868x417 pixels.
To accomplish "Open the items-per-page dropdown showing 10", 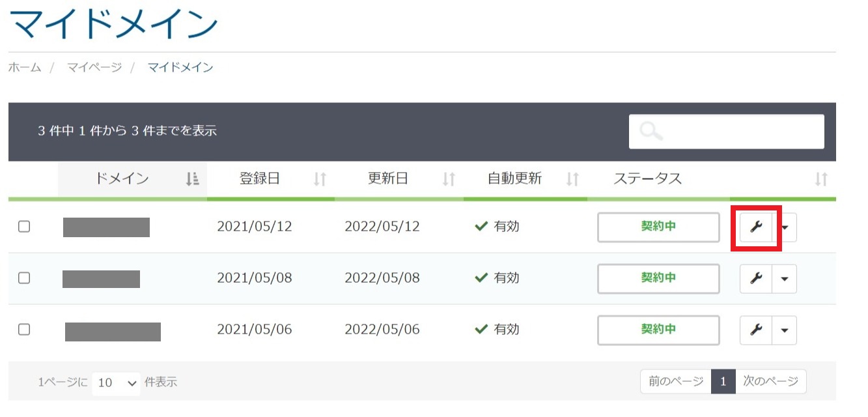I will click(115, 381).
